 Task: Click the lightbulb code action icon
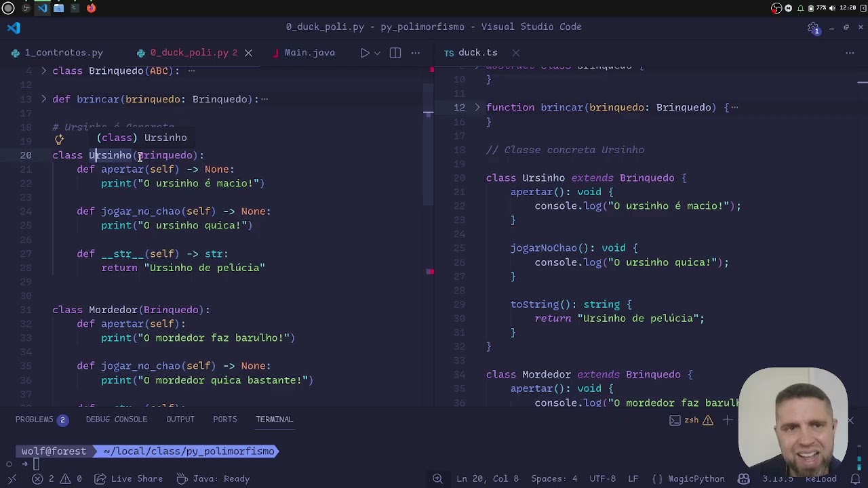click(x=59, y=140)
